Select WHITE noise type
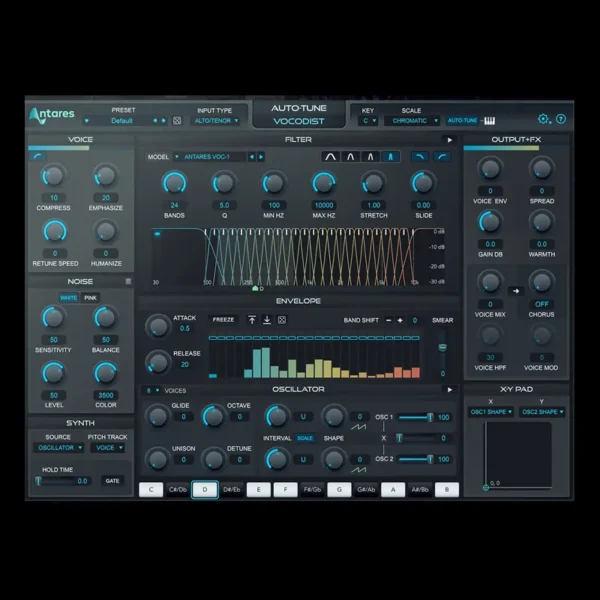The width and height of the screenshot is (600, 600). coord(68,298)
